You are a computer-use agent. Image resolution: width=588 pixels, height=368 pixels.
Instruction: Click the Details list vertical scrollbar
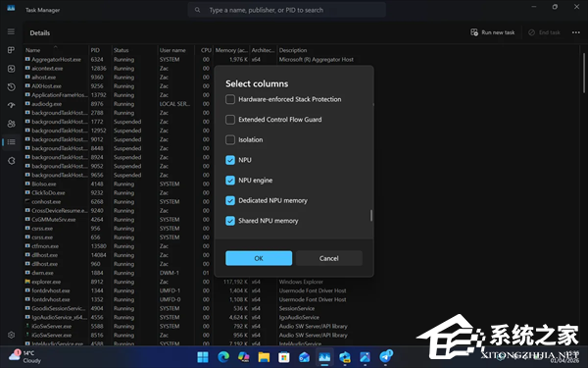point(584,73)
